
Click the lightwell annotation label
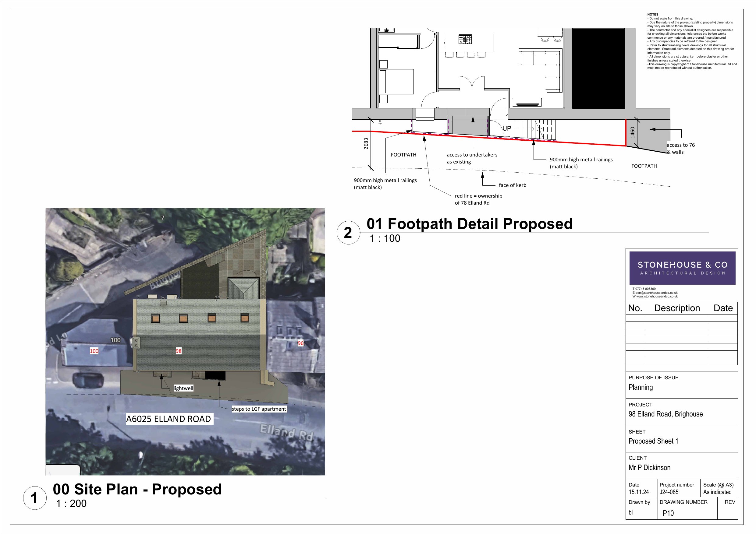(183, 388)
